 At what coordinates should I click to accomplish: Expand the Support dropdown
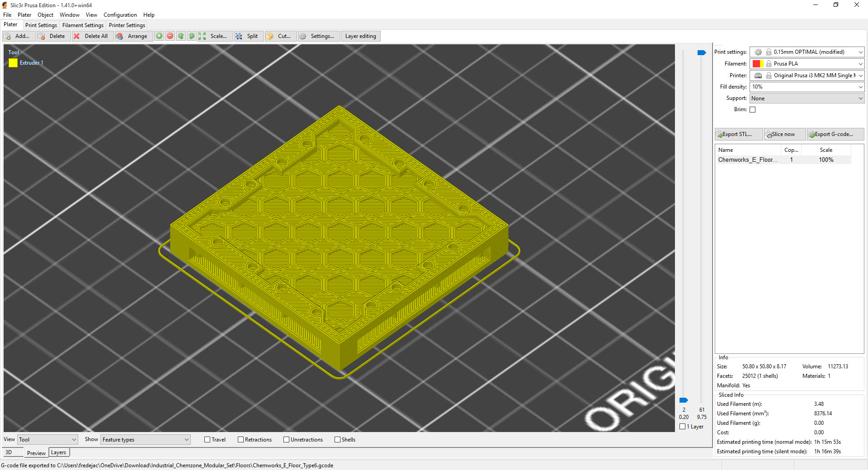(807, 99)
